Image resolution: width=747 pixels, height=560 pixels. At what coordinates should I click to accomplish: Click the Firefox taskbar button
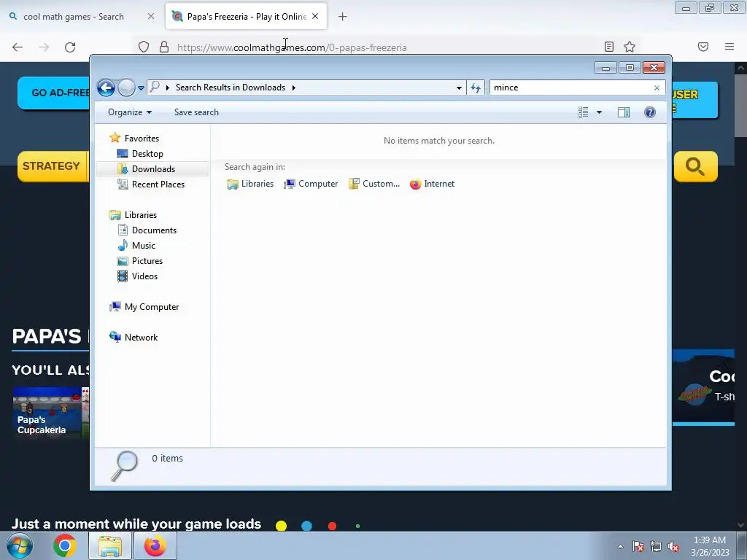pos(155,545)
